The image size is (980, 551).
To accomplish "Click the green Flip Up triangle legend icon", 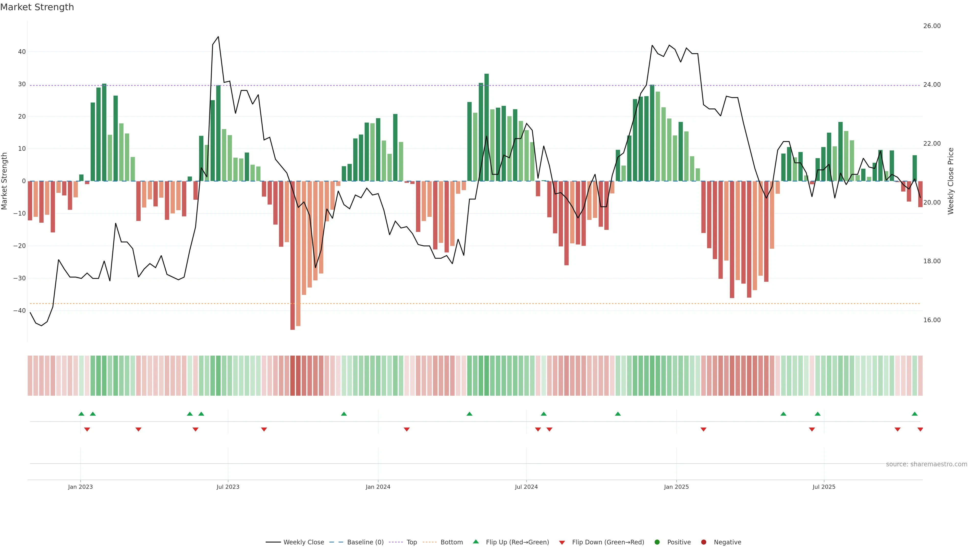I will (x=475, y=542).
